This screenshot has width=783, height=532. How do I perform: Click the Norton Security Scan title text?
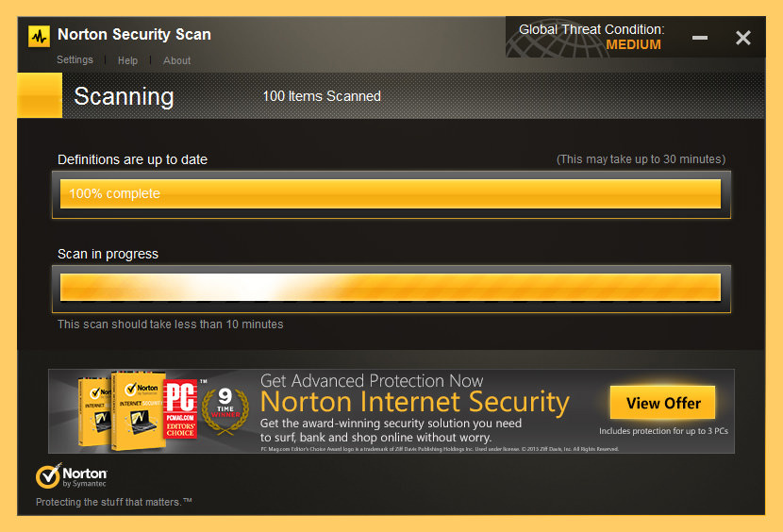coord(134,35)
